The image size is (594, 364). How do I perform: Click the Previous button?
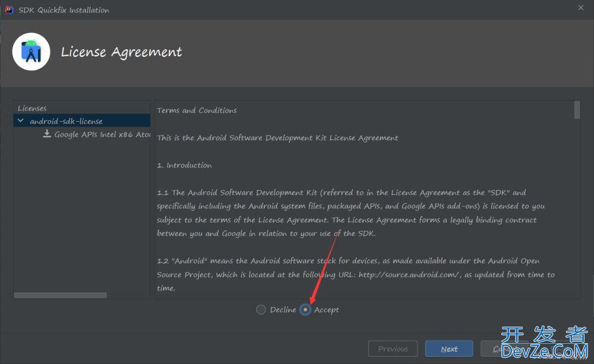[393, 349]
